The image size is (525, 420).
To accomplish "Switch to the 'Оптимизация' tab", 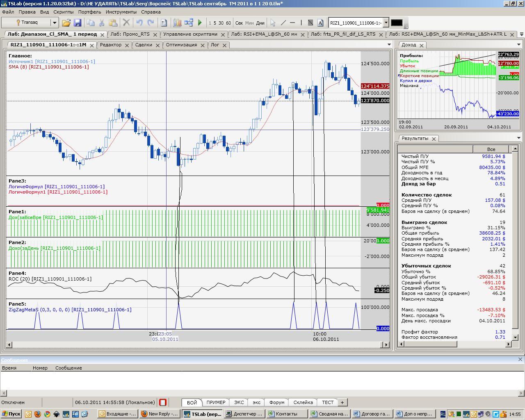I will tap(181, 45).
